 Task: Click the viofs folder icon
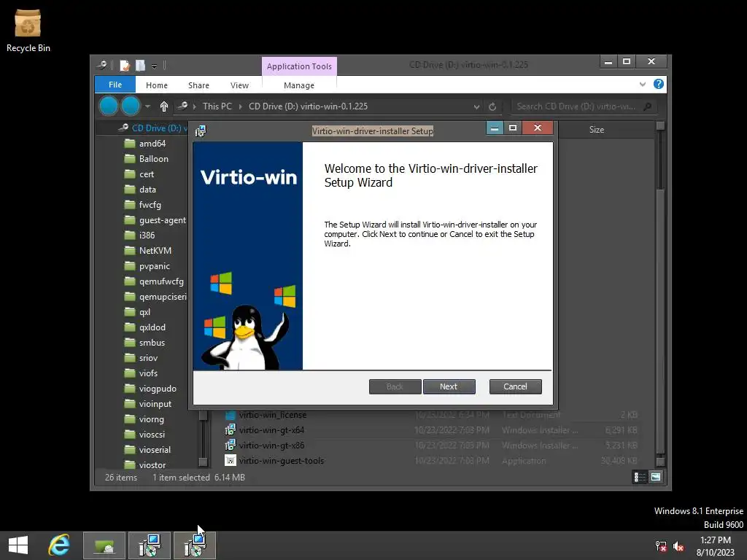[x=130, y=373]
